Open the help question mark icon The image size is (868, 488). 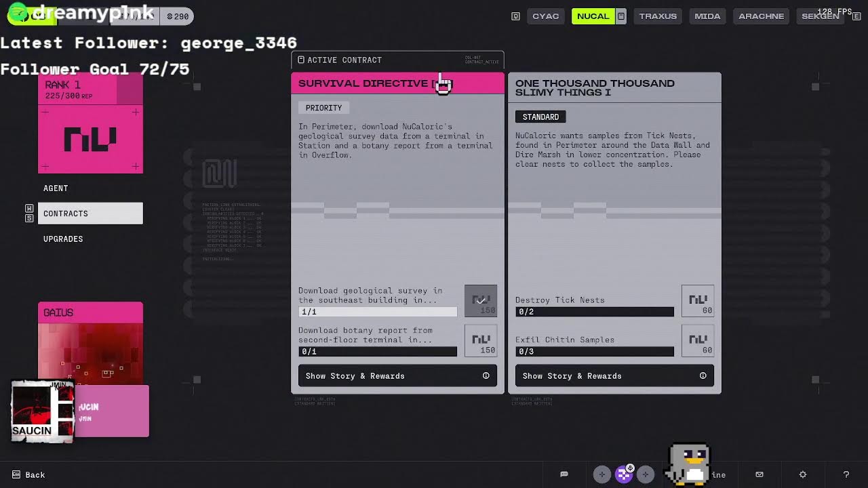(x=846, y=474)
